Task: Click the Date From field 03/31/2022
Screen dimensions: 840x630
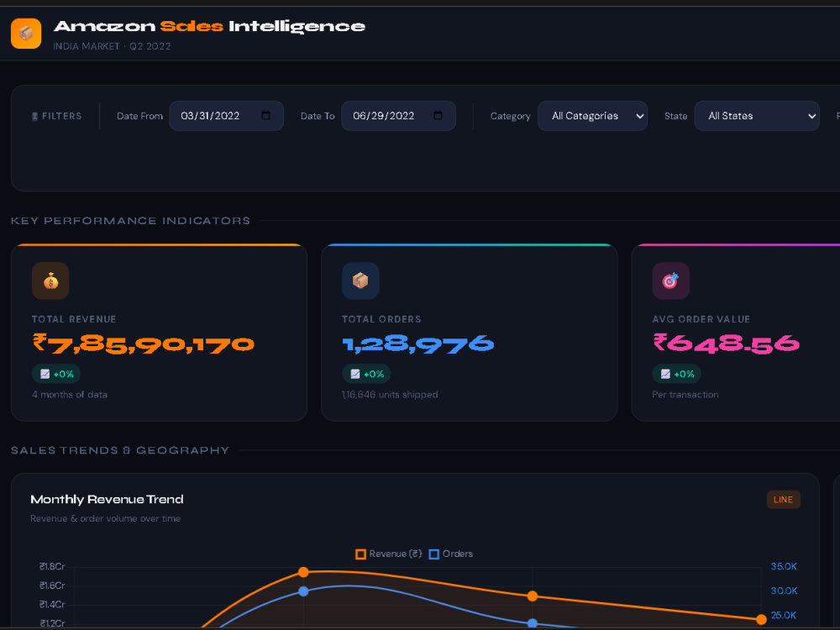Action: pos(226,116)
